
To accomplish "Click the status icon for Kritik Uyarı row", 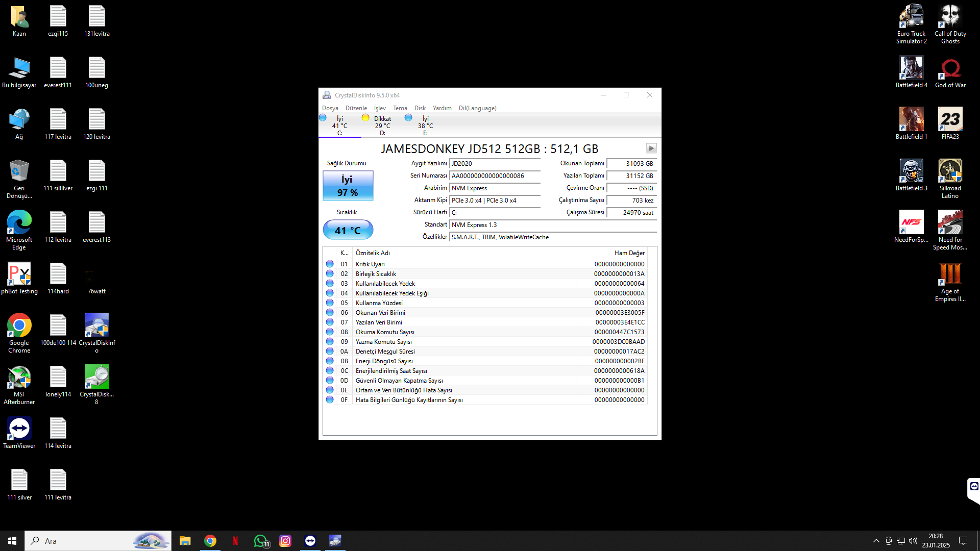I will [330, 264].
